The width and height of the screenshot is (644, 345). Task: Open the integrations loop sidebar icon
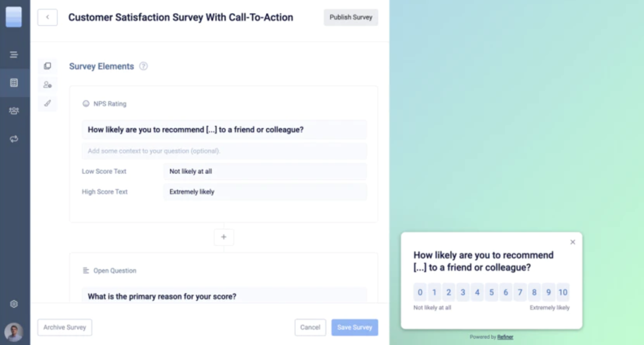(14, 138)
